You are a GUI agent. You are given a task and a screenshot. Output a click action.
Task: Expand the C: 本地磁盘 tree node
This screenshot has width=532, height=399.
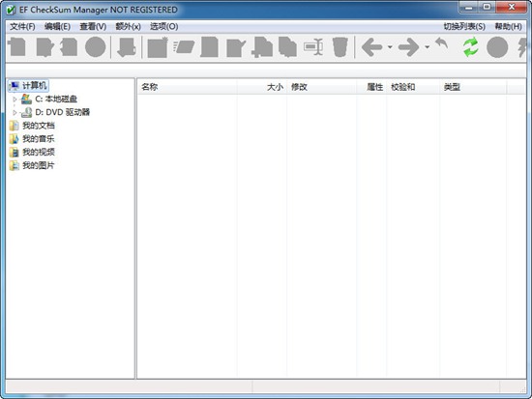[15, 99]
